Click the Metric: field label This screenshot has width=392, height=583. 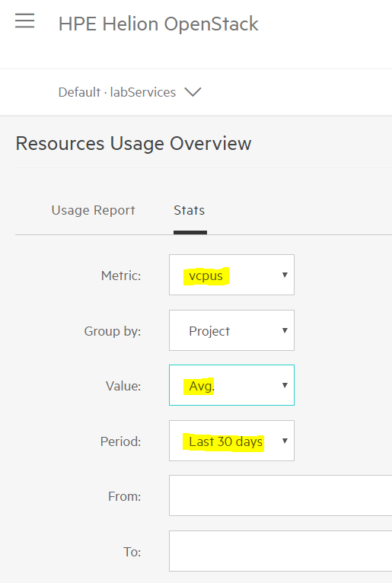pos(121,276)
